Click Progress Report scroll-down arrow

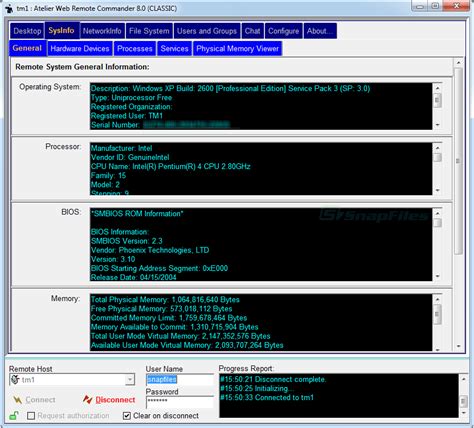[x=463, y=413]
